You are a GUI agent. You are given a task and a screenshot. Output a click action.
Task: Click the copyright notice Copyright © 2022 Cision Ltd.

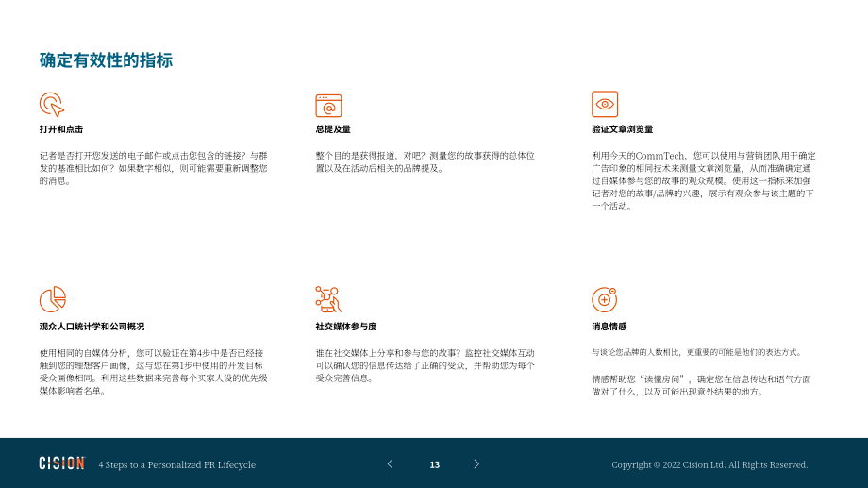point(709,464)
